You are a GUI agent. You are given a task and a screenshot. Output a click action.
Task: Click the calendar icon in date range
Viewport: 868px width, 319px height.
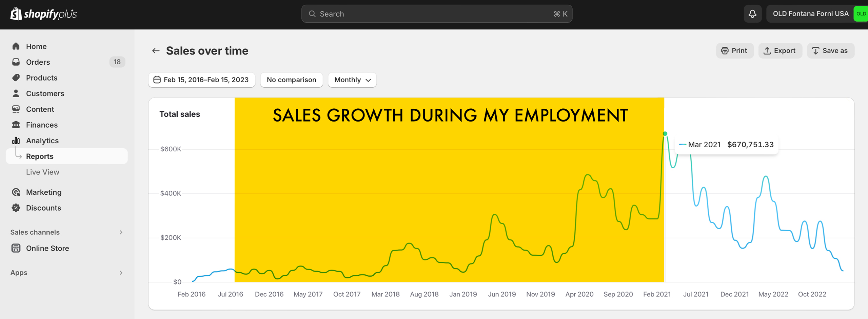[157, 80]
